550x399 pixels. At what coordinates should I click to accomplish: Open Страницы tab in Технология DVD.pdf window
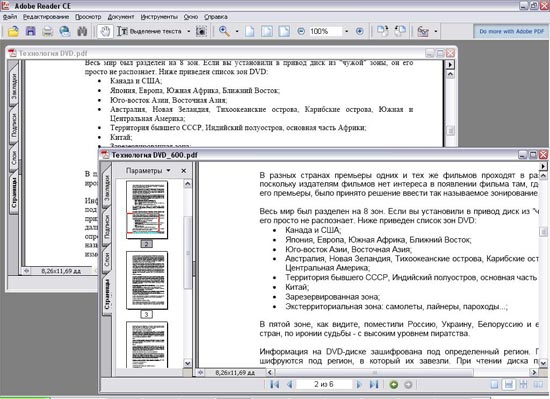tap(13, 192)
